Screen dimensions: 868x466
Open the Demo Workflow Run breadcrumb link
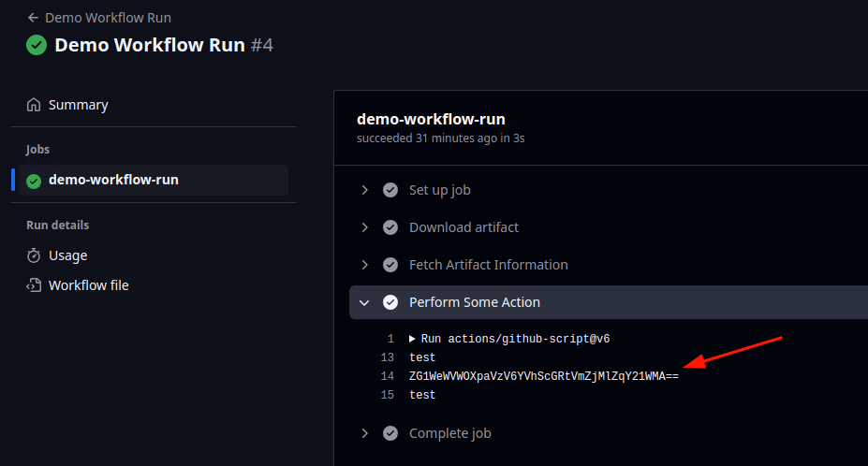(x=108, y=18)
